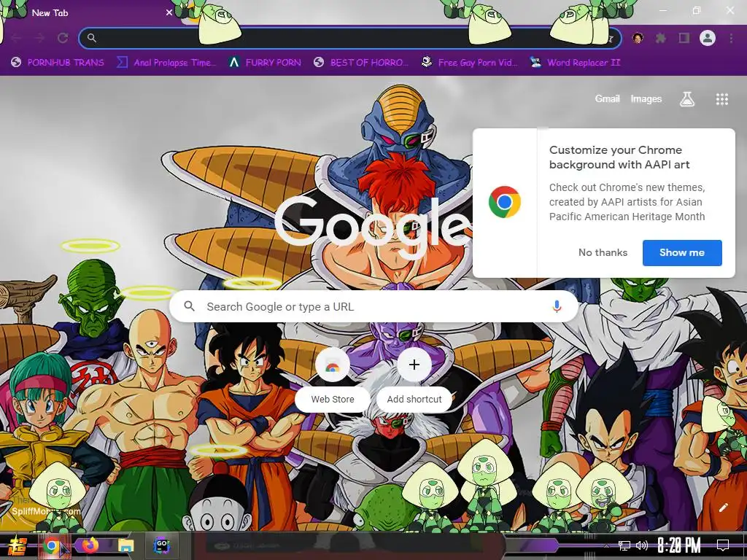Click the volume speaker icon in tray
Image resolution: width=747 pixels, height=560 pixels.
click(642, 545)
